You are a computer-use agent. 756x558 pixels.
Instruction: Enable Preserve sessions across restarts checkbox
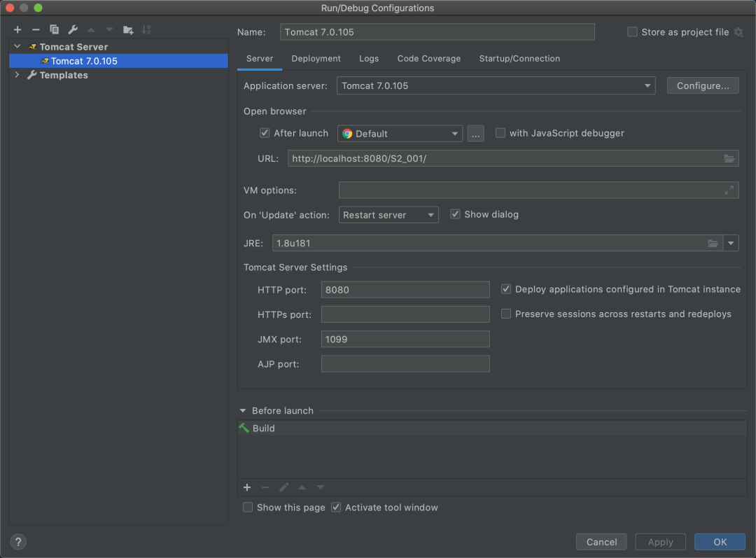506,314
